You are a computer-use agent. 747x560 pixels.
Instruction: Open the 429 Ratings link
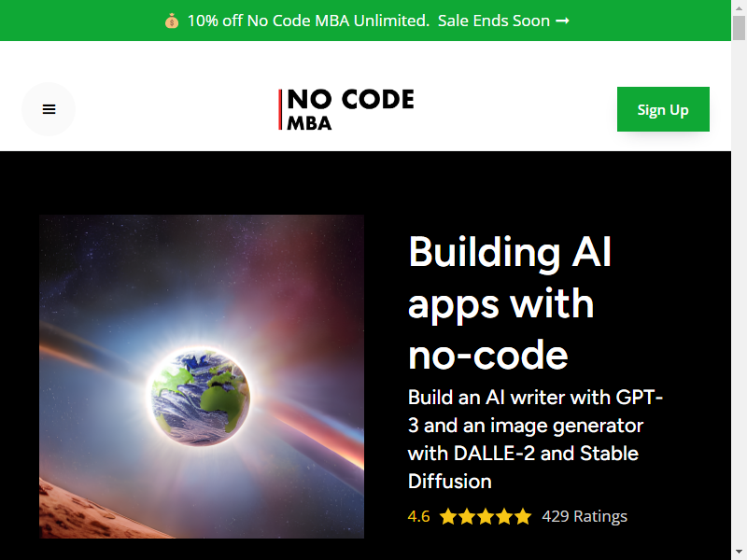(x=585, y=516)
